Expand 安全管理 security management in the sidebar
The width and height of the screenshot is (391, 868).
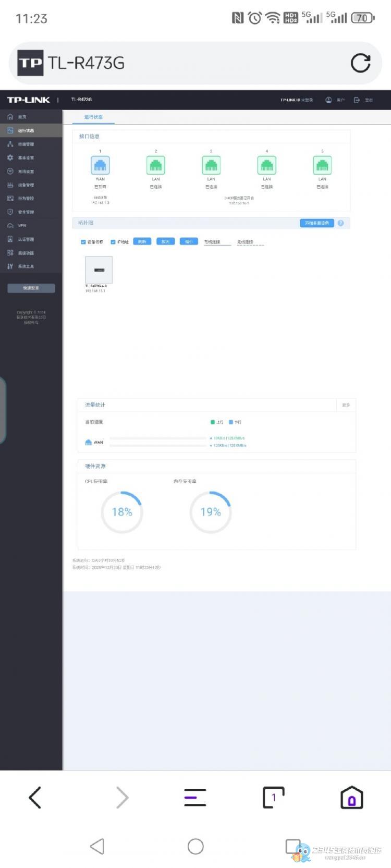pos(26,212)
